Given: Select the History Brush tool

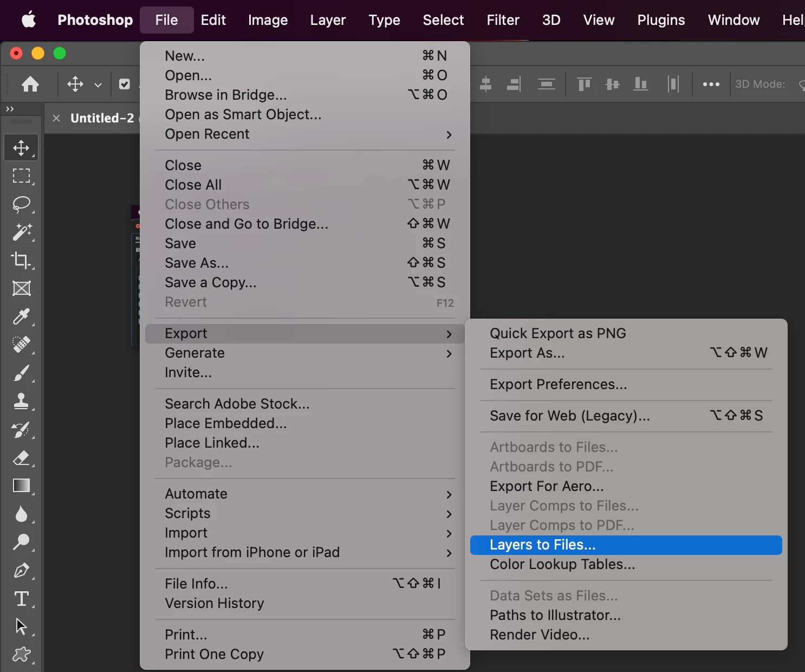Looking at the screenshot, I should click(21, 430).
